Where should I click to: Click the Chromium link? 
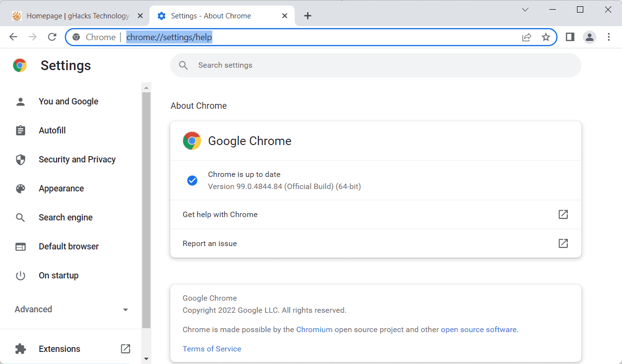point(314,330)
